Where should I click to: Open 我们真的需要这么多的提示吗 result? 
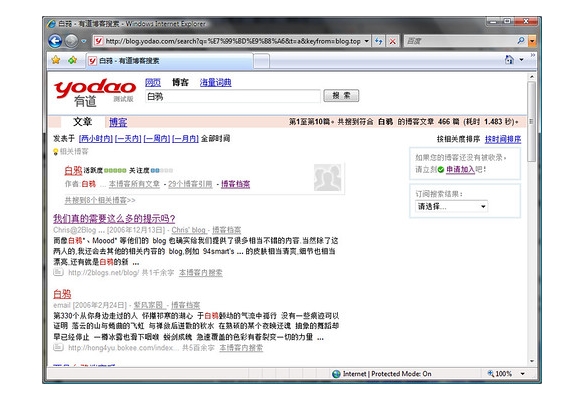click(114, 219)
